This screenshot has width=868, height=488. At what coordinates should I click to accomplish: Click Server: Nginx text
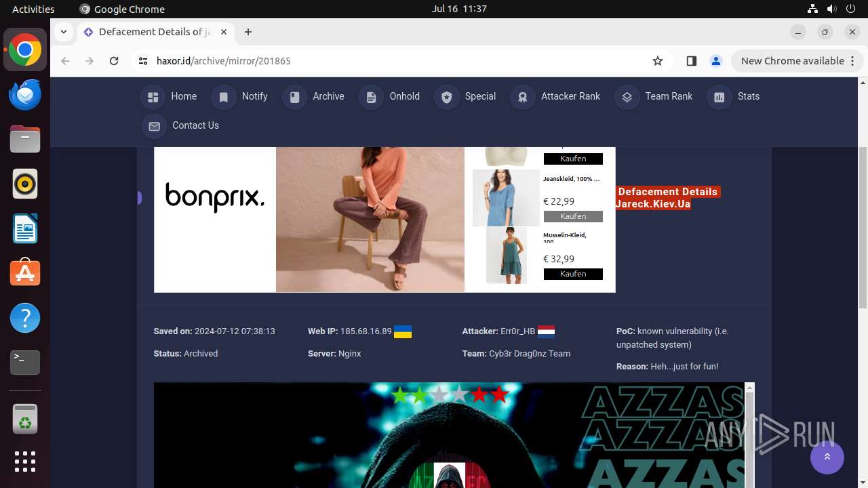tap(334, 354)
